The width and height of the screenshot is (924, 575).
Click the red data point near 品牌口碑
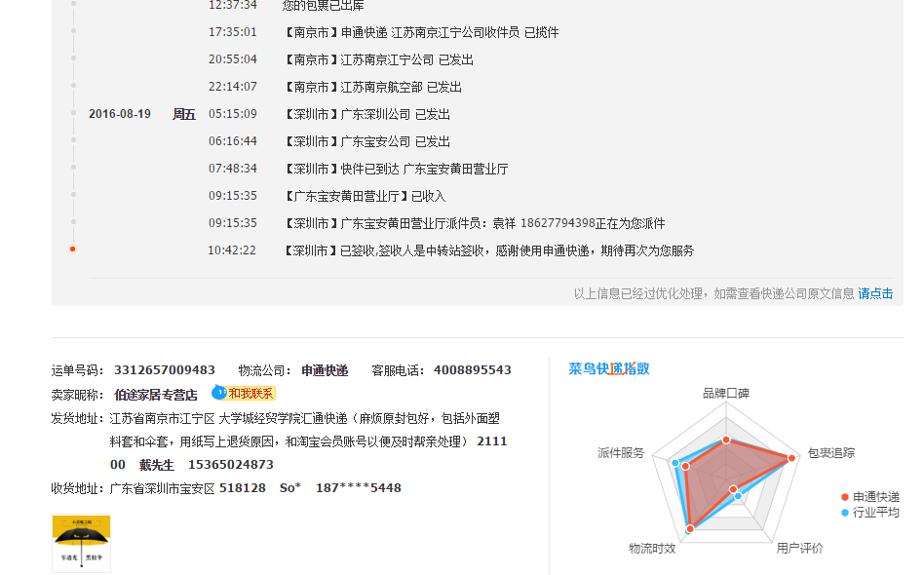[726, 441]
